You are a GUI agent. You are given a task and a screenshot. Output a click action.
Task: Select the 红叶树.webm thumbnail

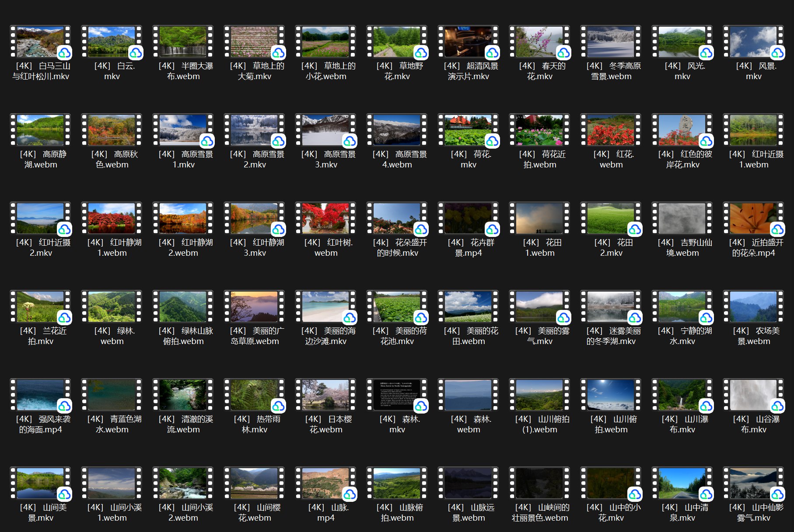point(325,219)
